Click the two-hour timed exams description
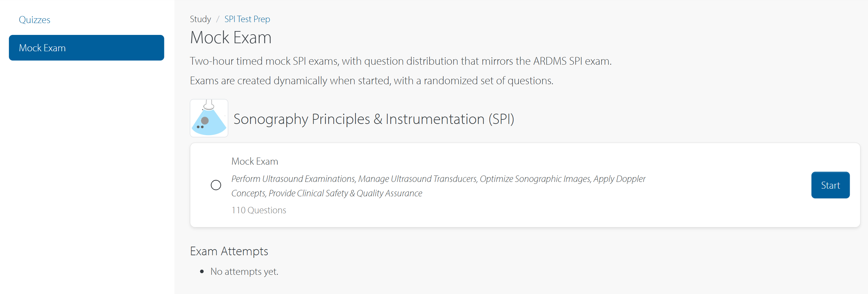This screenshot has height=294, width=868. coord(400,61)
